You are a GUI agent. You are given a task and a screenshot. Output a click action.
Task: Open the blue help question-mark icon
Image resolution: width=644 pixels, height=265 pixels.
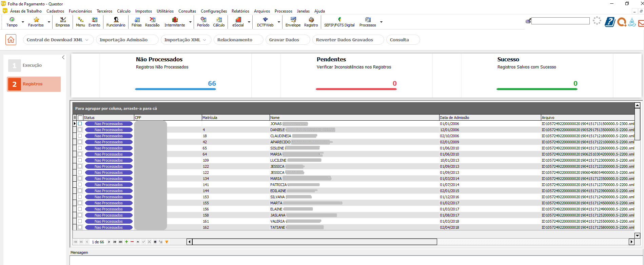[610, 22]
